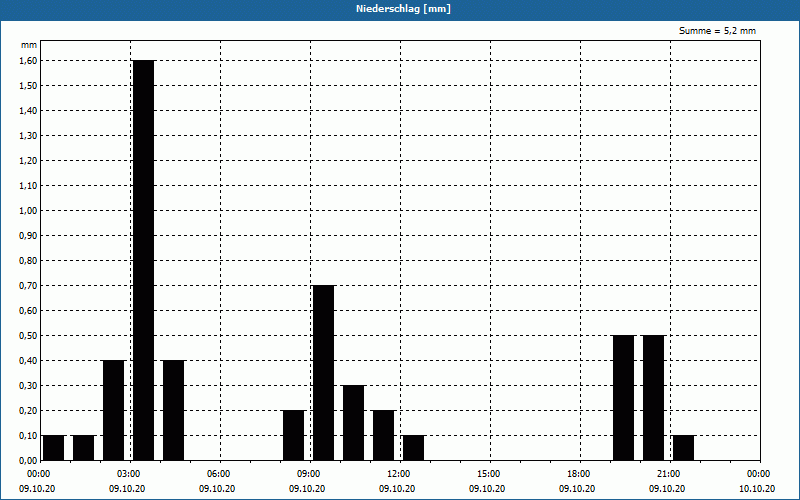Click the 0,70 mm bar starting at 09:00
Viewport: 800px width, 500px height.
(323, 373)
